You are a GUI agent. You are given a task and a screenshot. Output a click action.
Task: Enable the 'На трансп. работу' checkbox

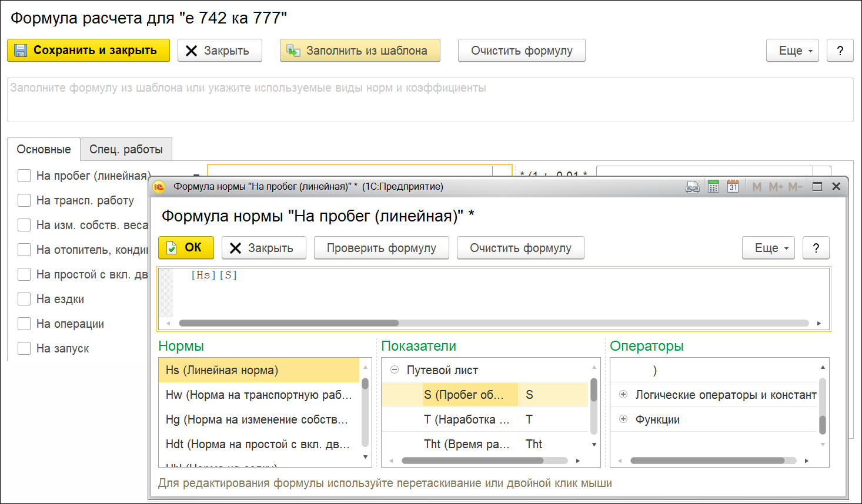coord(24,200)
